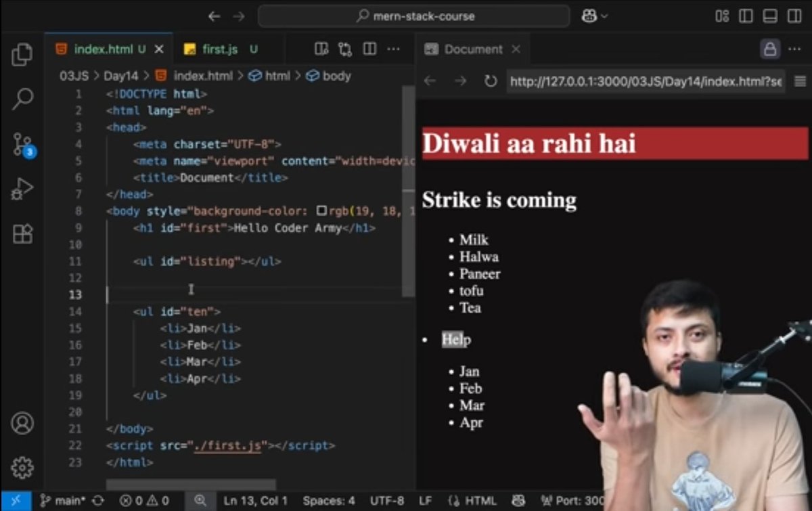Click the Paneer list item in preview
Image resolution: width=812 pixels, height=511 pixels.
(x=480, y=274)
